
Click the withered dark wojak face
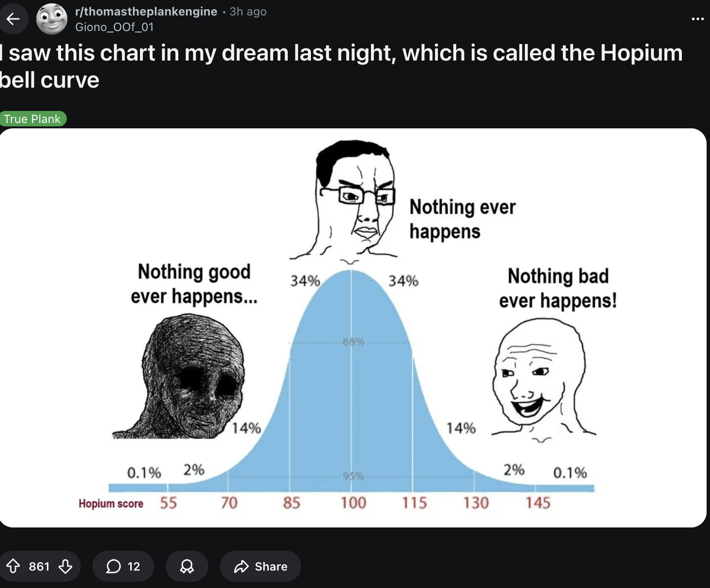[x=194, y=377]
